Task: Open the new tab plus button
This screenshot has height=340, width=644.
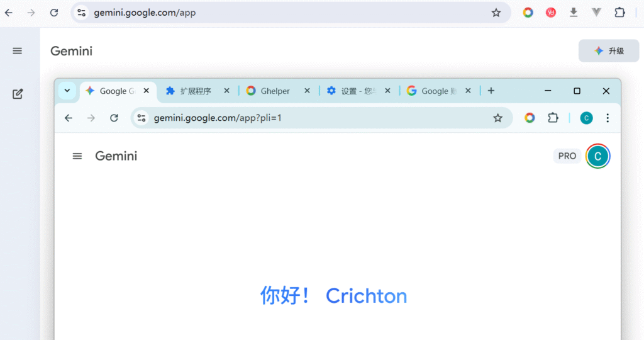Action: (x=491, y=91)
